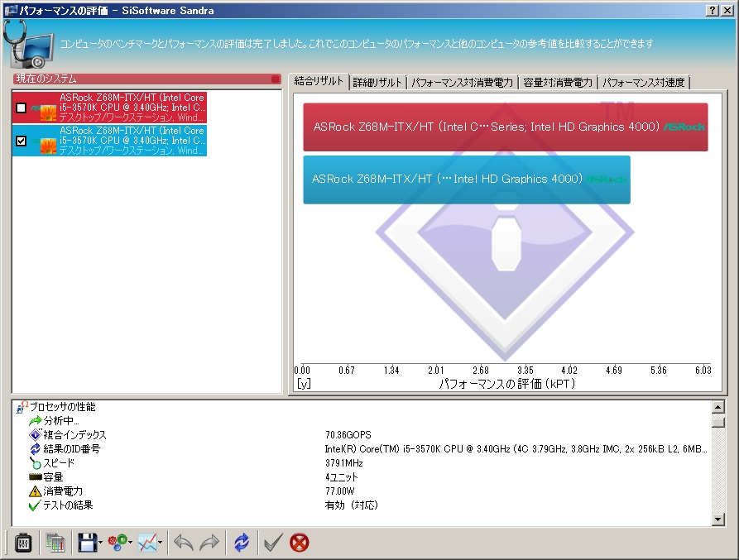This screenshot has width=739, height=560.
Task: Click the line graph chart icon
Action: pos(147,543)
